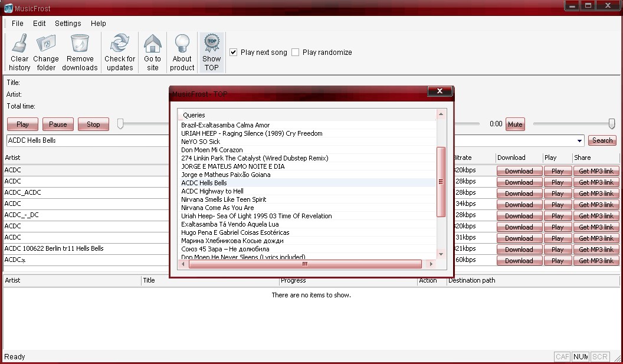Select NeYO SO Sick query
Viewport: 623px width, 364px height.
[201, 142]
